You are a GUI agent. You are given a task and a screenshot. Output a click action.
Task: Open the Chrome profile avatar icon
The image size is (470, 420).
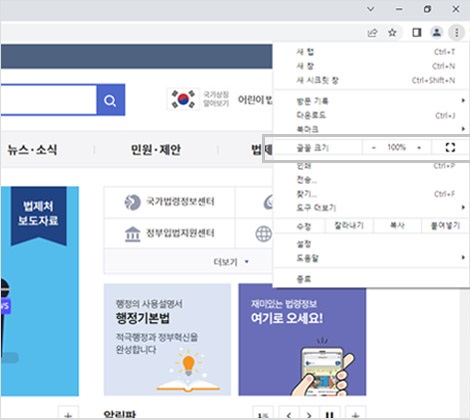coord(437,32)
